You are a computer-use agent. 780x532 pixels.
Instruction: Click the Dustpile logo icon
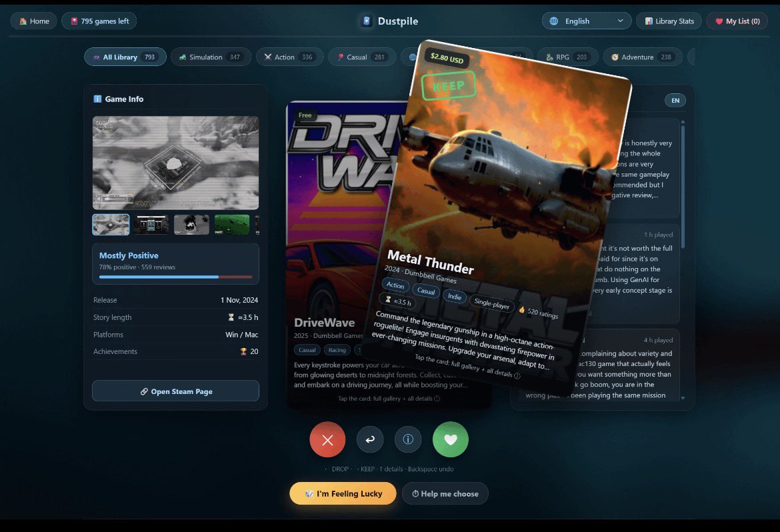(x=367, y=21)
